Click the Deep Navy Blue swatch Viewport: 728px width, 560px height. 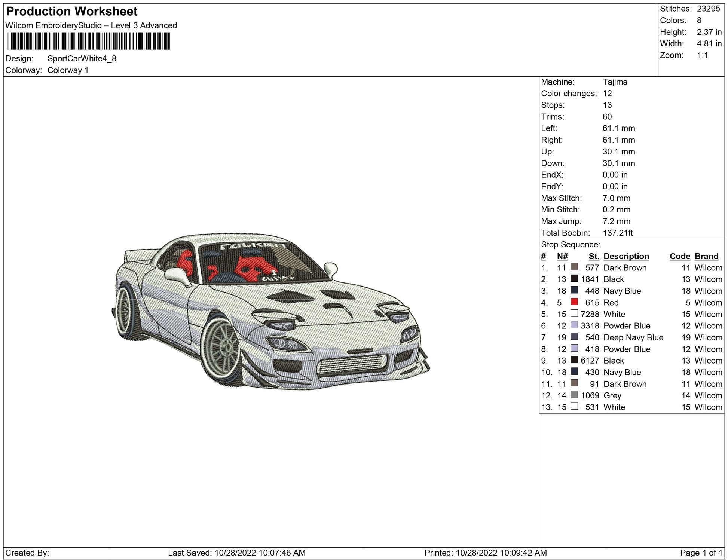[x=574, y=337]
